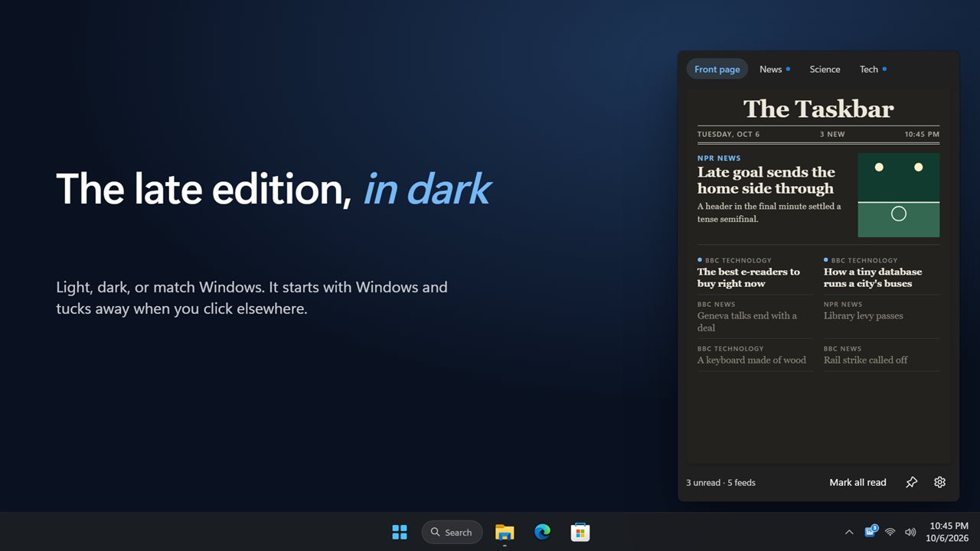The image size is (980, 551).
Task: Open the taskbar Search box
Action: tap(452, 533)
